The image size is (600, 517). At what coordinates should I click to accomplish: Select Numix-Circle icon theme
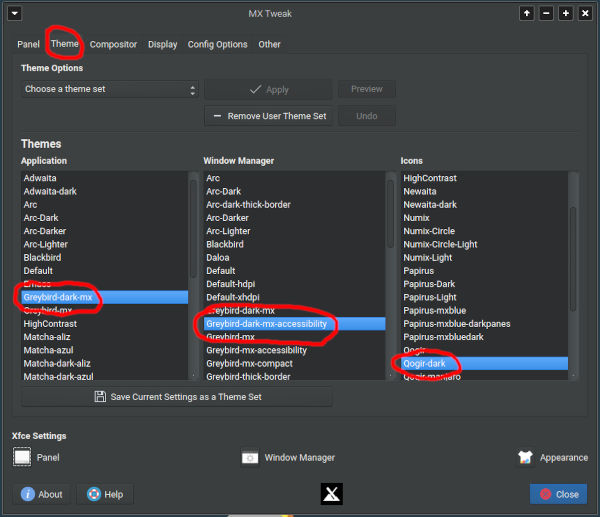tap(484, 231)
